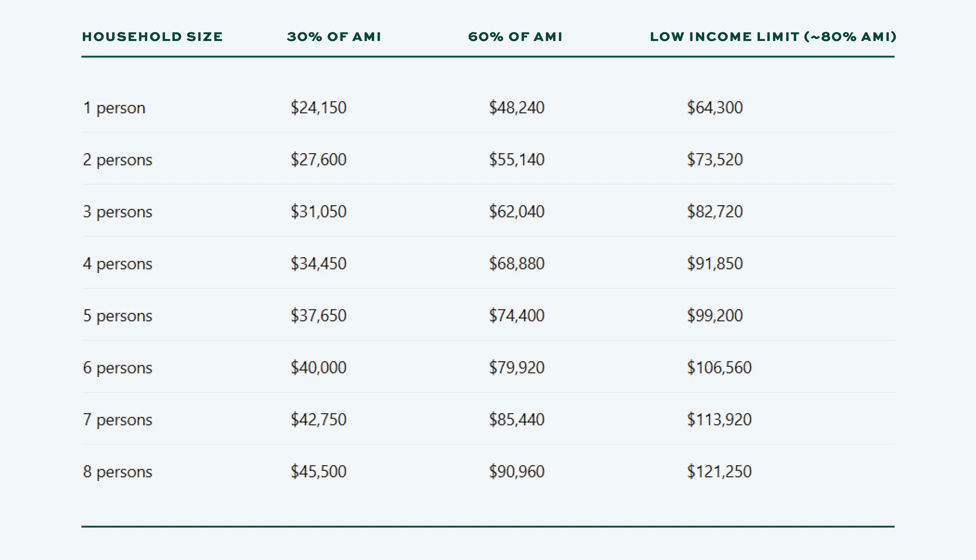
Task: Click the 3 persons row label
Action: pyautogui.click(x=118, y=212)
